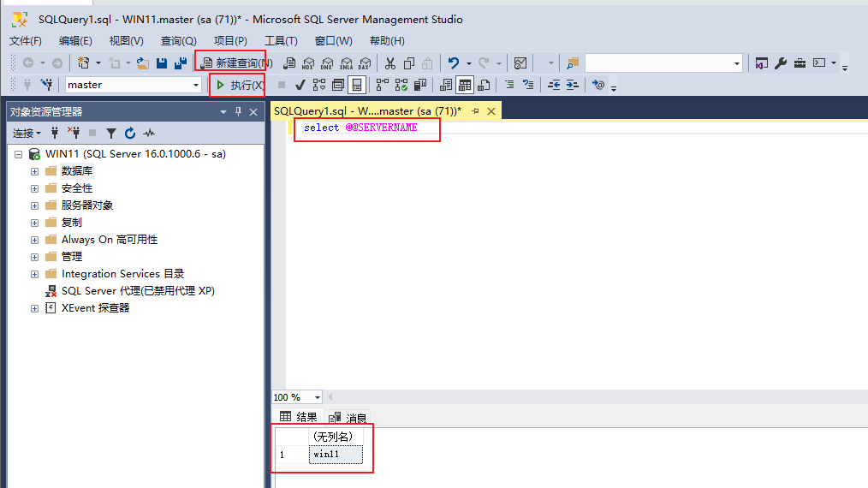The image size is (868, 488).
Task: Select Results to Grid mode
Action: pos(465,85)
